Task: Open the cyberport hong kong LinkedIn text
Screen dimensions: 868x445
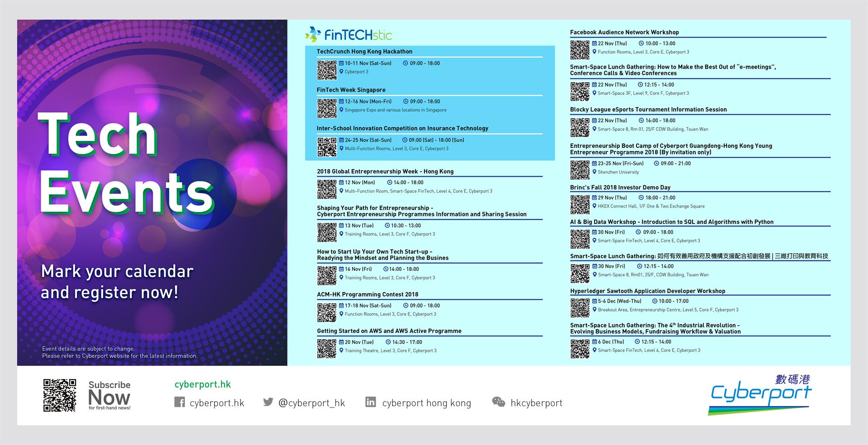Action: [427, 403]
